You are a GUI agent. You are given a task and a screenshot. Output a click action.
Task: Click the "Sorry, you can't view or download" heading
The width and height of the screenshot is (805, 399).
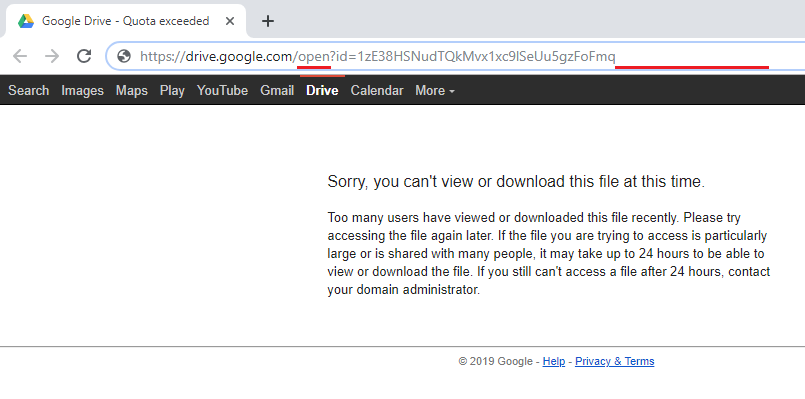pyautogui.click(x=516, y=182)
